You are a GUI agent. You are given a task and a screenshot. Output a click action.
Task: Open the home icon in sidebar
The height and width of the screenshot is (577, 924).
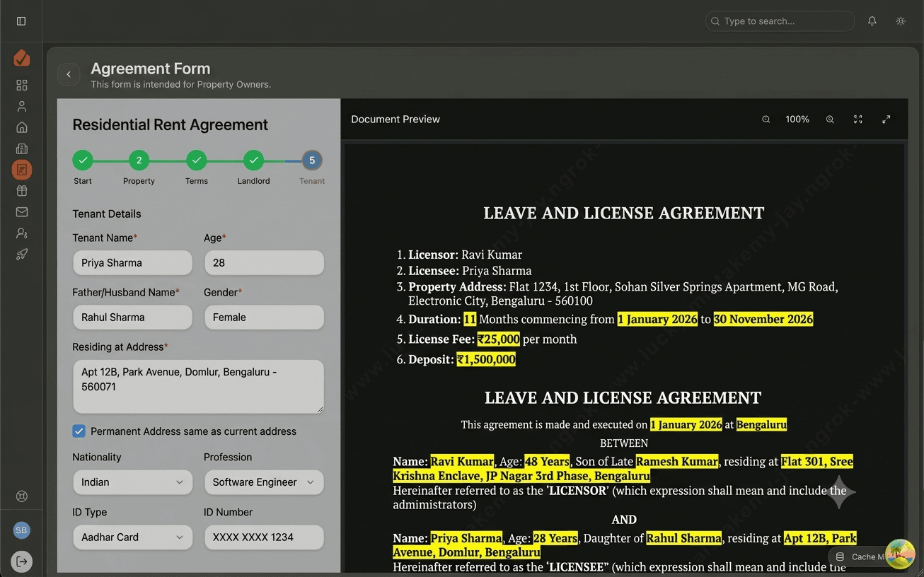click(22, 127)
